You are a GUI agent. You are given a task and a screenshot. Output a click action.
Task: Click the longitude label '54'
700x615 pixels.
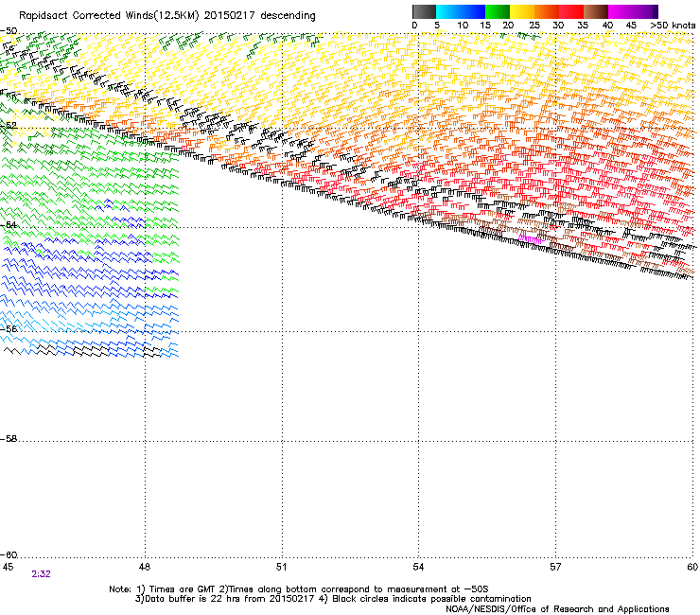pyautogui.click(x=418, y=567)
